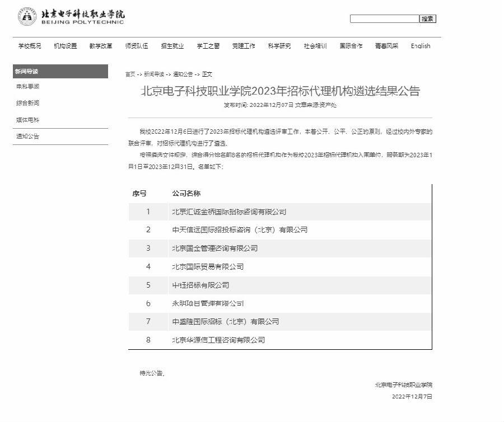Click the 序号 column header
This screenshot has height=422, width=504.
[x=139, y=193]
